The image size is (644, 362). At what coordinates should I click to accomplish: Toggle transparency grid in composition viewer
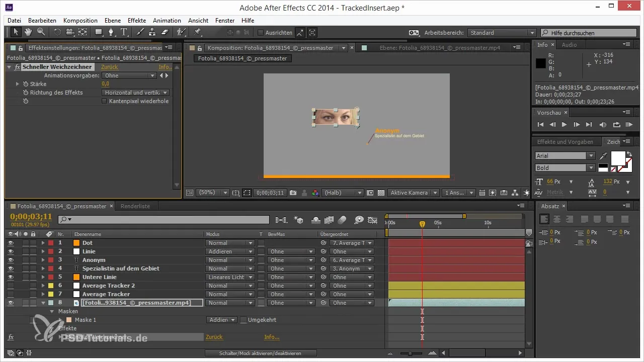[381, 193]
